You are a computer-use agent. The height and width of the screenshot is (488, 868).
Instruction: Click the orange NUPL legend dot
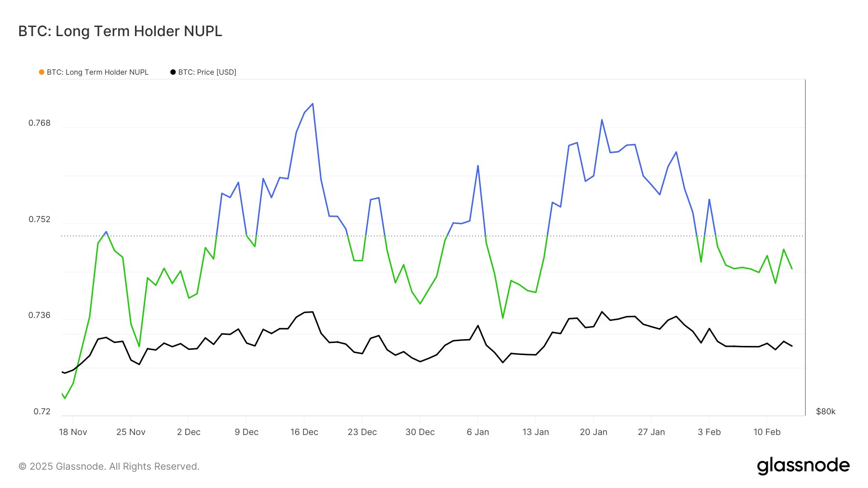pos(41,72)
